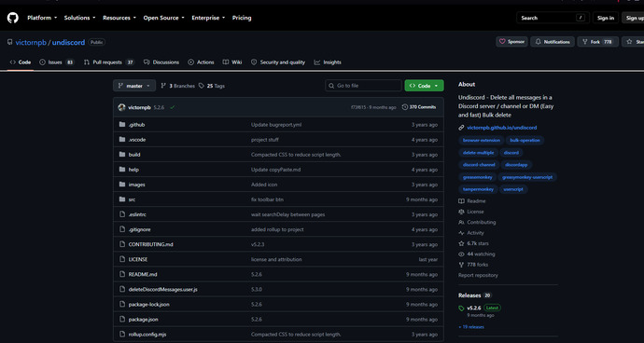The height and width of the screenshot is (343, 644).
Task: Click the Go to file search box
Action: 363,86
